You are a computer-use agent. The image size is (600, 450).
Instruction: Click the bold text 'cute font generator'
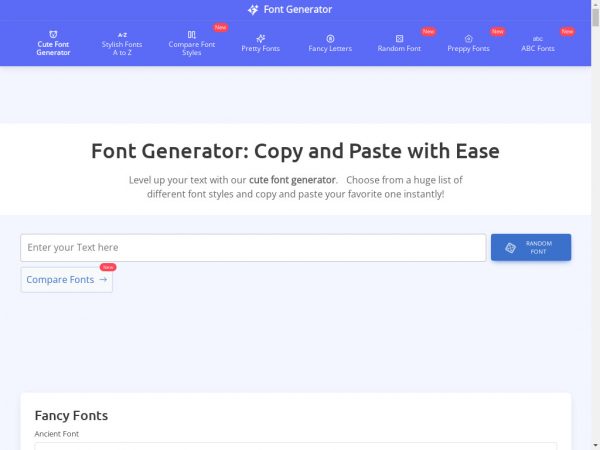[x=292, y=180]
